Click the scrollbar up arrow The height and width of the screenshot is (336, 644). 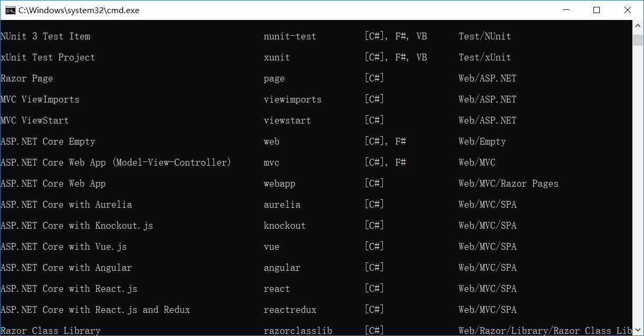[638, 25]
